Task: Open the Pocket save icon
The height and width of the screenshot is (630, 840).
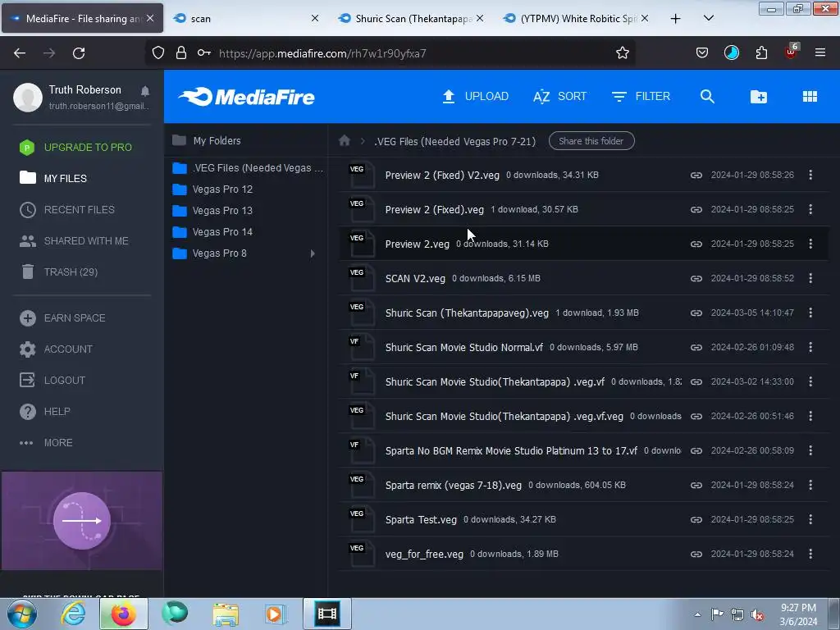Action: (702, 53)
